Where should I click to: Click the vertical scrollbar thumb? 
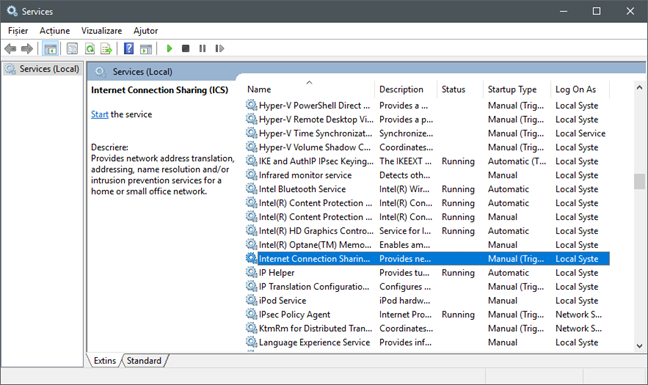[639, 181]
